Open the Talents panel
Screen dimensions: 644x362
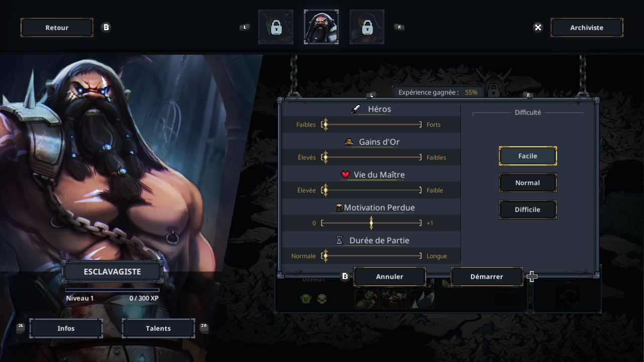(x=158, y=328)
